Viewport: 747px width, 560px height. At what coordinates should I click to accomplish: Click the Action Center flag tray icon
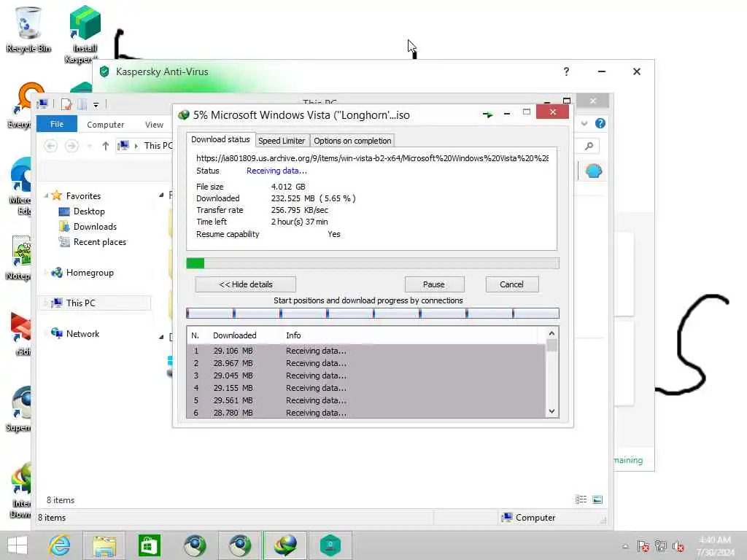point(643,546)
